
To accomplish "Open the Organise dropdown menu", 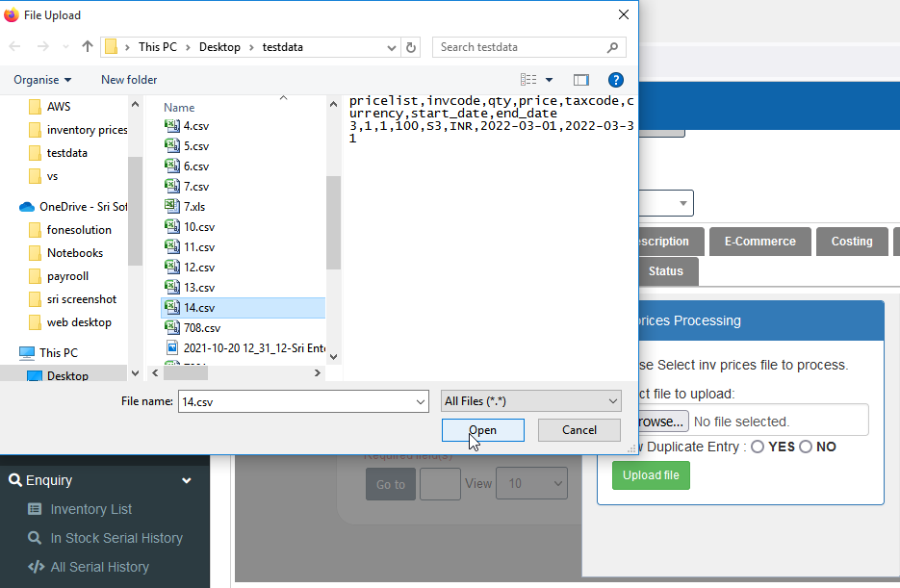I will [x=42, y=80].
